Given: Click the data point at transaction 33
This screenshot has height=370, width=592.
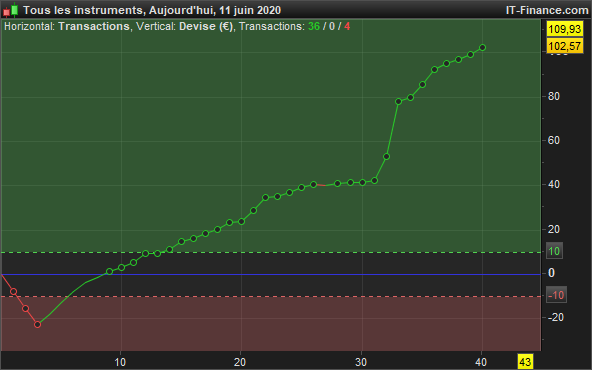Looking at the screenshot, I should pyautogui.click(x=398, y=102).
